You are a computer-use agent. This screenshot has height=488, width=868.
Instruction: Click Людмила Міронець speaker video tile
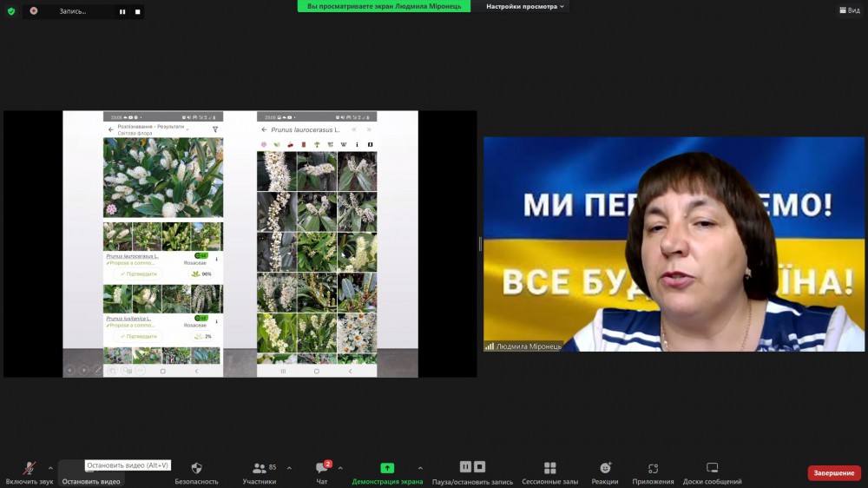pyautogui.click(x=674, y=244)
